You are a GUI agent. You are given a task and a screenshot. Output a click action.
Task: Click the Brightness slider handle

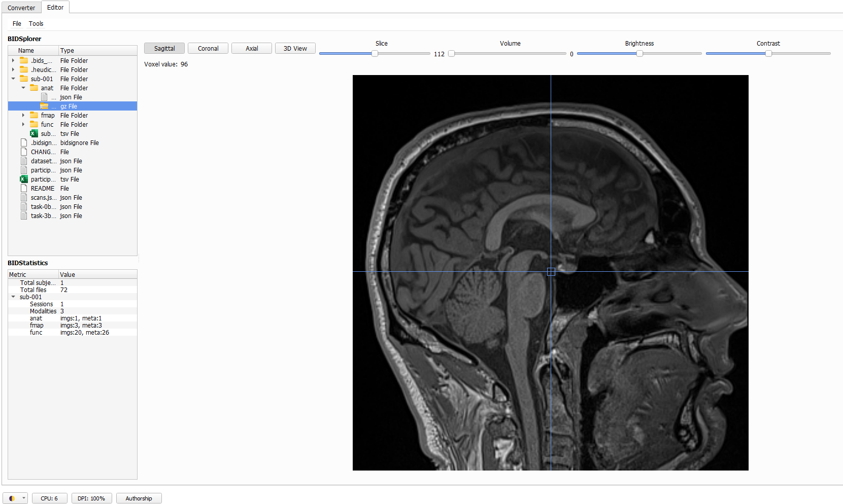pos(639,54)
